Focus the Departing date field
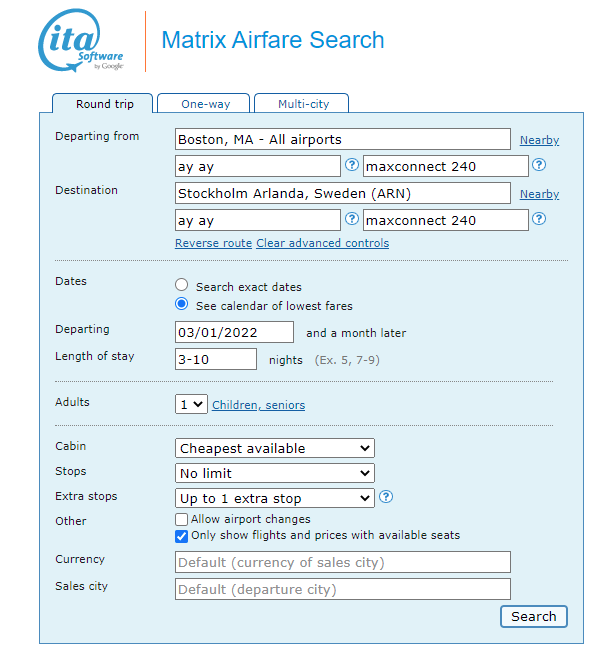Viewport: 602px width, 653px height. tap(234, 332)
